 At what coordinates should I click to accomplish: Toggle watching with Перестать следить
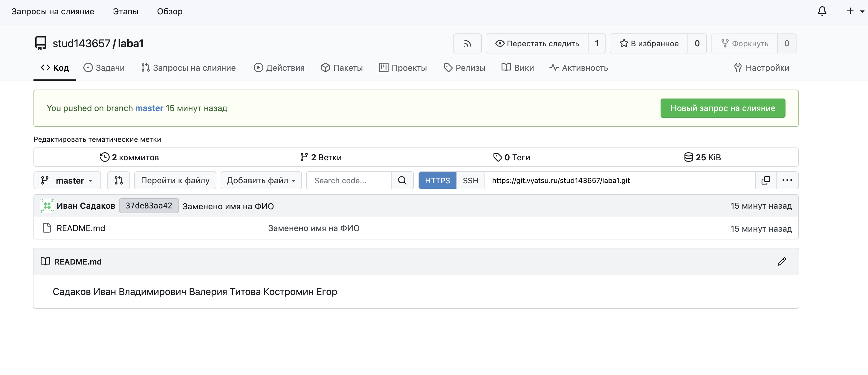click(537, 43)
